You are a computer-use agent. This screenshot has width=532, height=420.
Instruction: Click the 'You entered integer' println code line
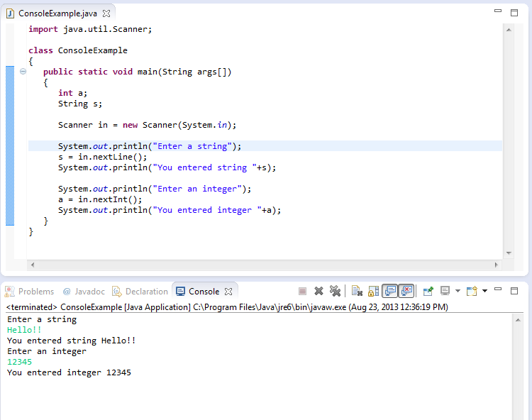pyautogui.click(x=170, y=210)
